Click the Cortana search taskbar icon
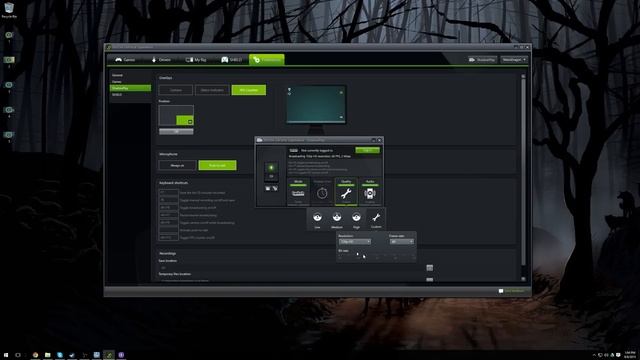The height and width of the screenshot is (360, 640). (x=18, y=355)
